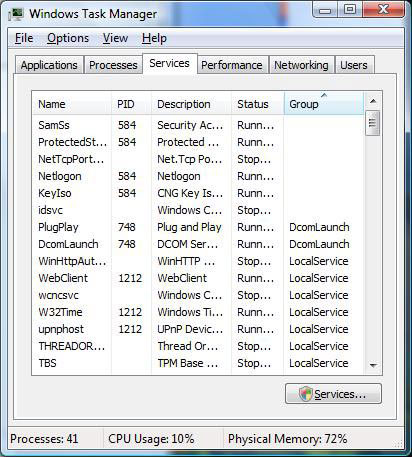The width and height of the screenshot is (412, 457).
Task: Open the File menu
Action: coord(24,38)
